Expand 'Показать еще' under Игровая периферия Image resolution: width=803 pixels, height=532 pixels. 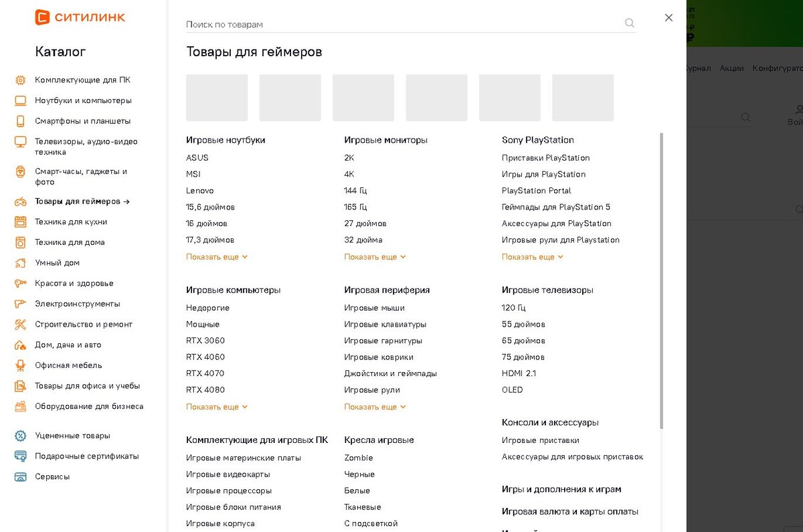click(375, 407)
